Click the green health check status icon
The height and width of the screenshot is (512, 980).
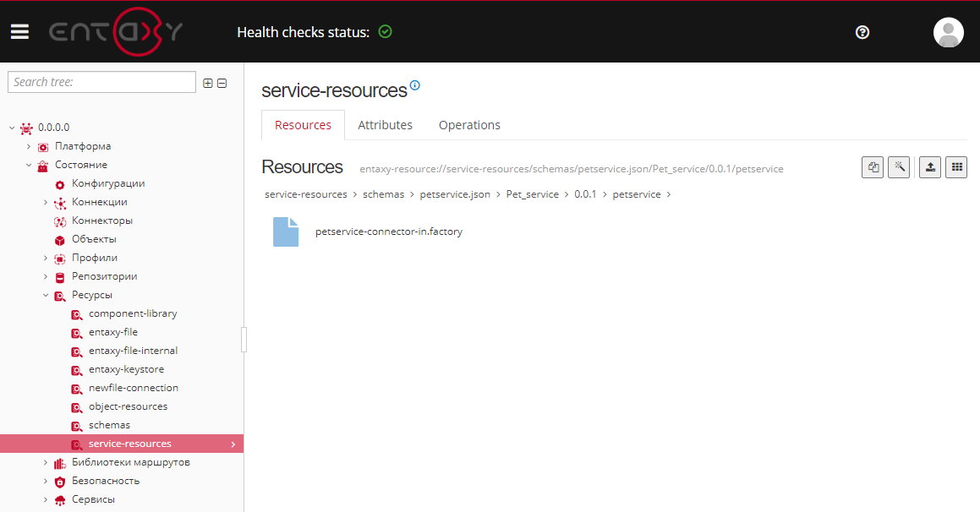click(x=386, y=32)
